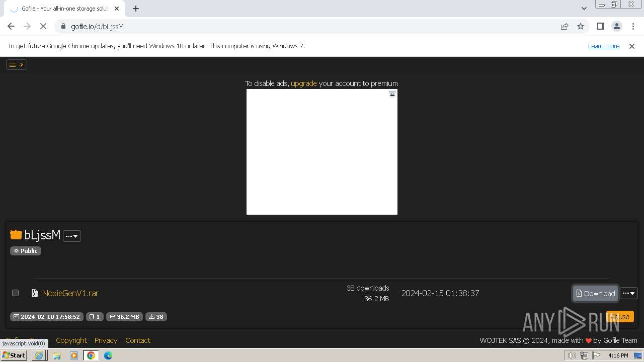Tick the NoxieGenV1.rar checkbox
The height and width of the screenshot is (362, 644).
(x=15, y=293)
